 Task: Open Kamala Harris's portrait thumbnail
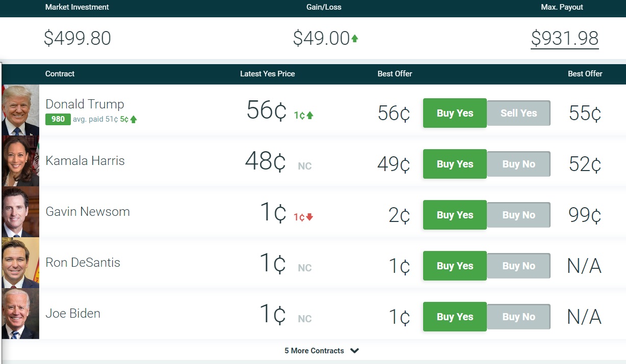coord(20,161)
